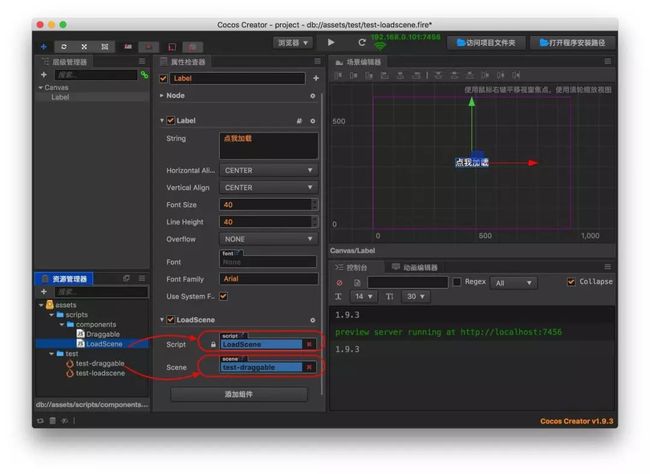Open the Overflow NONE dropdown
This screenshot has width=650, height=474.
(x=268, y=239)
